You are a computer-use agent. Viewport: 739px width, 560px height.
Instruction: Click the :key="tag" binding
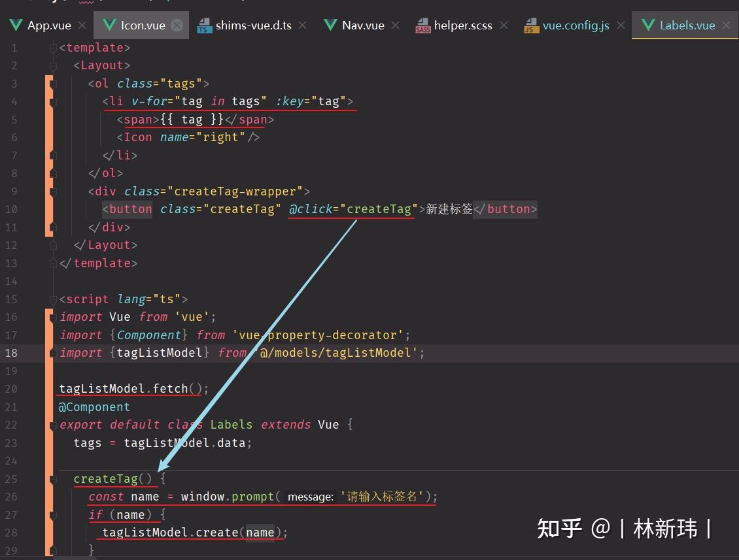[311, 101]
